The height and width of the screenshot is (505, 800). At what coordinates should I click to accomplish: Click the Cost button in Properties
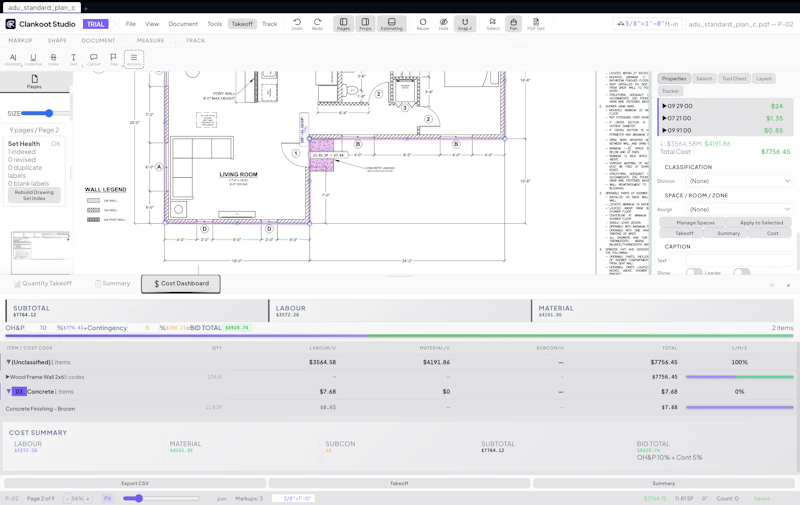click(772, 233)
